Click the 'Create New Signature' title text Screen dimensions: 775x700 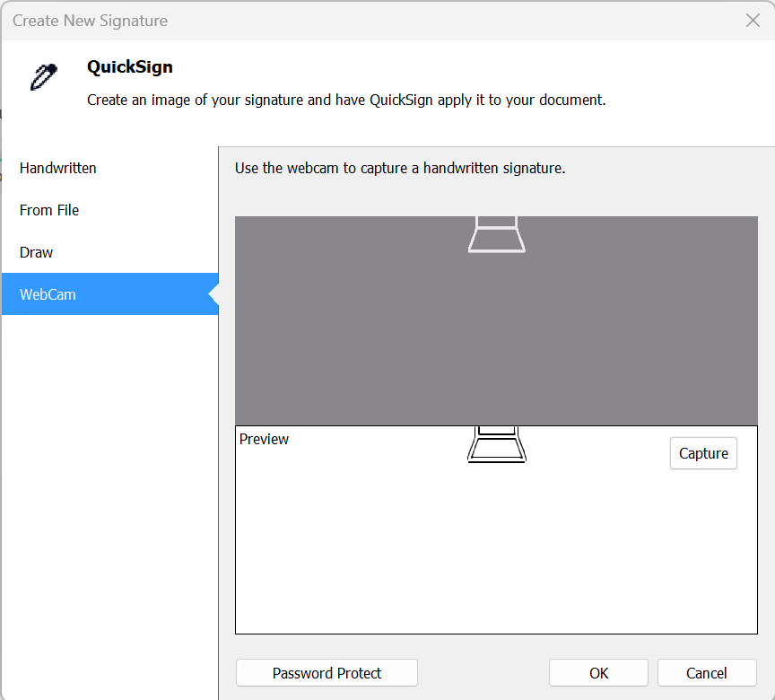90,21
